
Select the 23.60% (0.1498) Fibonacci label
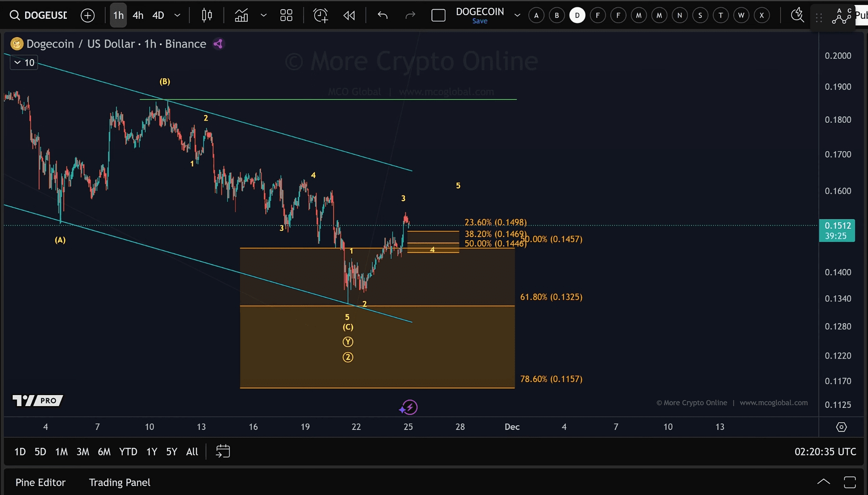495,222
